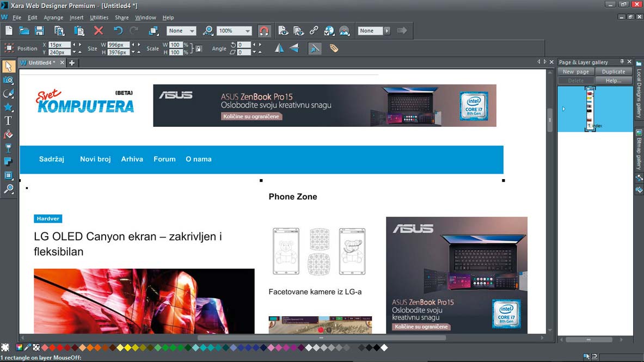The image size is (644, 362).
Task: Undo the last action
Action: tap(118, 30)
